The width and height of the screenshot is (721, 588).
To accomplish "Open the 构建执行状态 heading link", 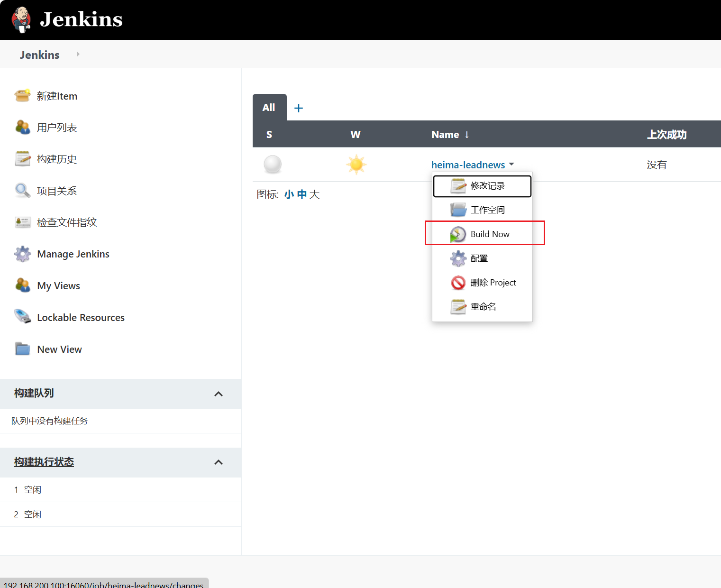I will point(44,462).
